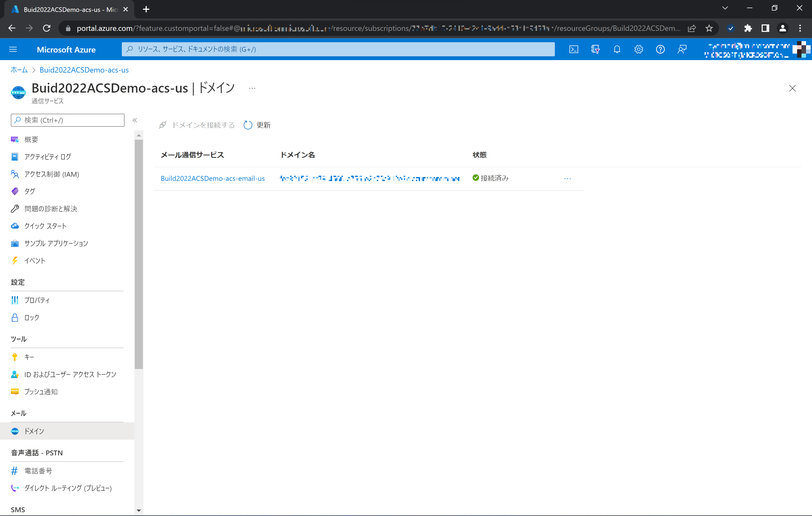The image size is (812, 516).
Task: Open the Azure hamburger portal menu
Action: click(13, 50)
